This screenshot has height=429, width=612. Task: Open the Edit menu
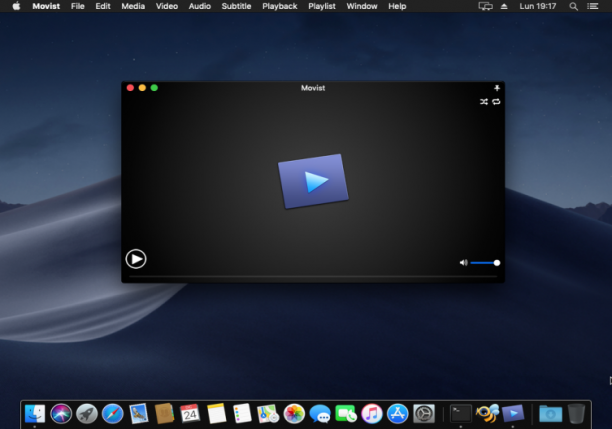[103, 6]
